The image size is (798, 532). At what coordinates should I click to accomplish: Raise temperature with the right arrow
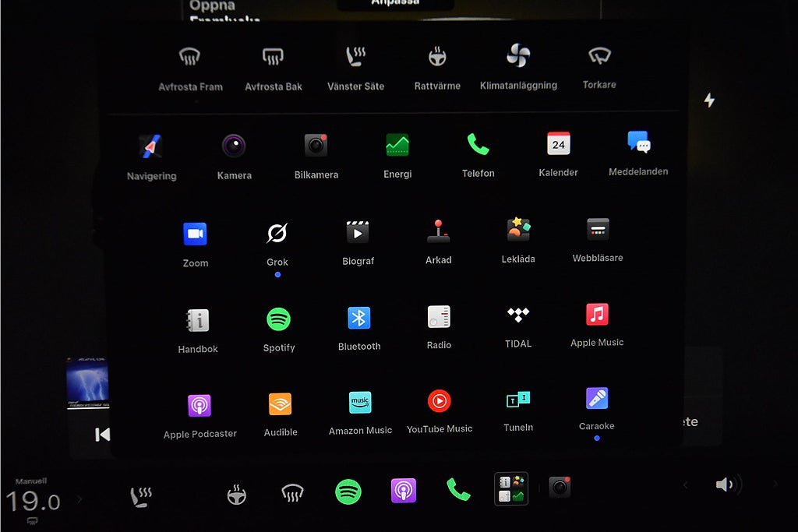point(79,499)
